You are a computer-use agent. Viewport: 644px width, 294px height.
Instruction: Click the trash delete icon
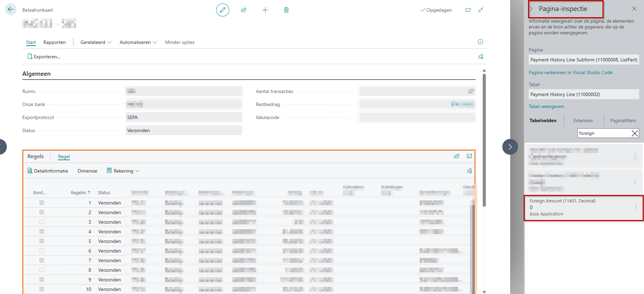point(286,10)
